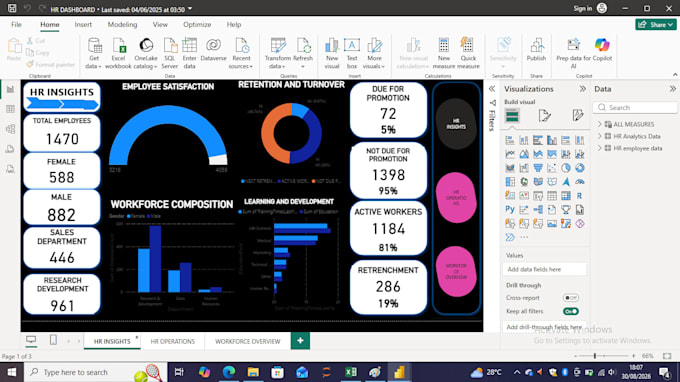Switch to Table view in left sidebar
The image size is (680, 382).
pos(10,109)
